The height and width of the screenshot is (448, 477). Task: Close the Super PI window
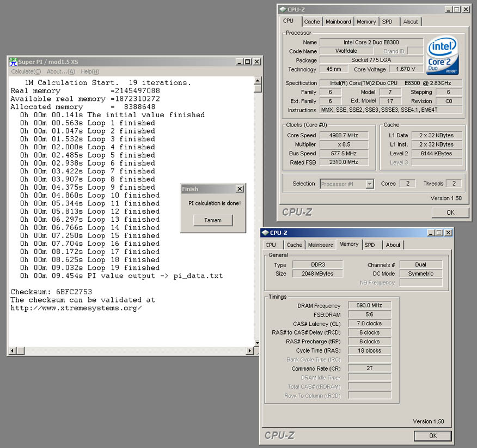pyautogui.click(x=257, y=62)
